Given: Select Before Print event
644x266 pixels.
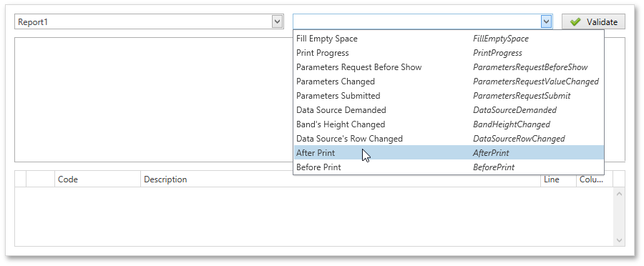Looking at the screenshot, I should pyautogui.click(x=449, y=167).
